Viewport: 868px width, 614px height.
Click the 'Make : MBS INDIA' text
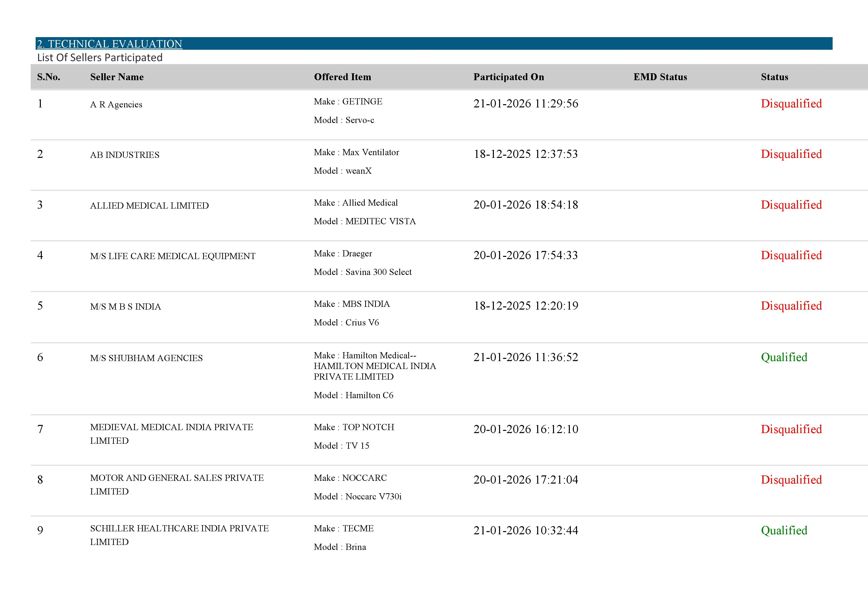(x=352, y=304)
